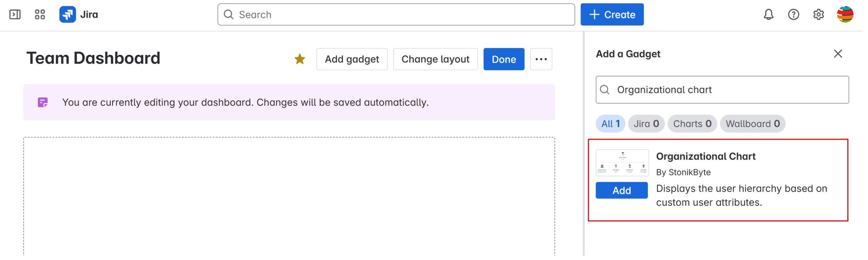
Task: Open the more actions ellipsis menu
Action: [541, 59]
